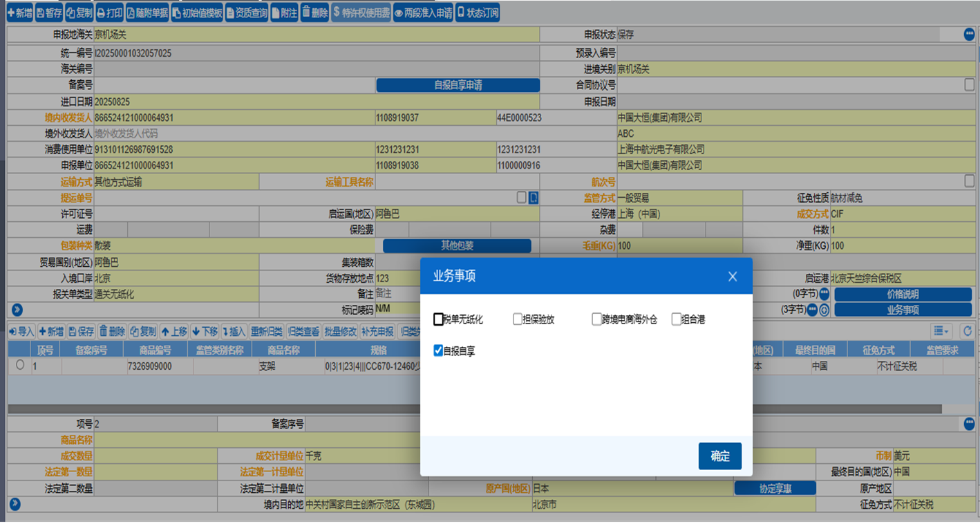The height and width of the screenshot is (524, 980).
Task: Open 两段准入申请 with the eye icon
Action: (423, 13)
